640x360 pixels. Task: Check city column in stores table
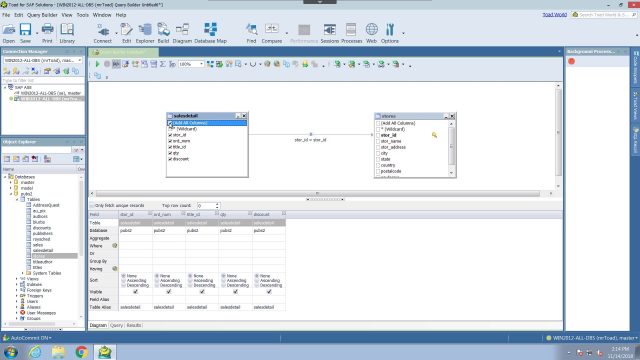tap(378, 153)
